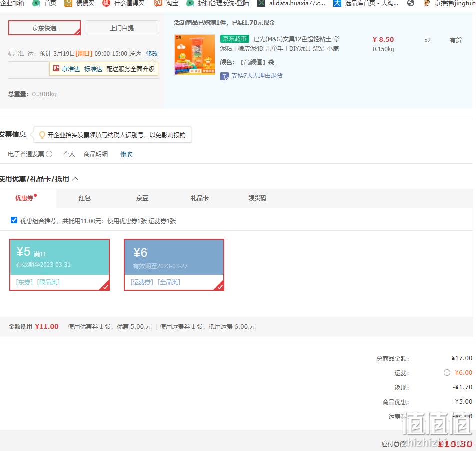The width and height of the screenshot is (476, 451).
Task: Switch to 礼品卡 tab
Action: click(199, 198)
